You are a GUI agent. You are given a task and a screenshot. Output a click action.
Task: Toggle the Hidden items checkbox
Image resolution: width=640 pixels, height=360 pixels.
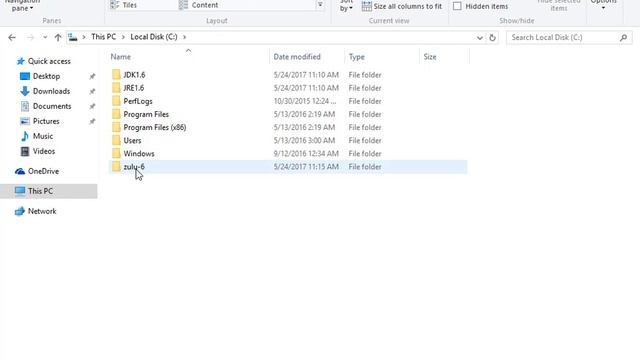(457, 6)
